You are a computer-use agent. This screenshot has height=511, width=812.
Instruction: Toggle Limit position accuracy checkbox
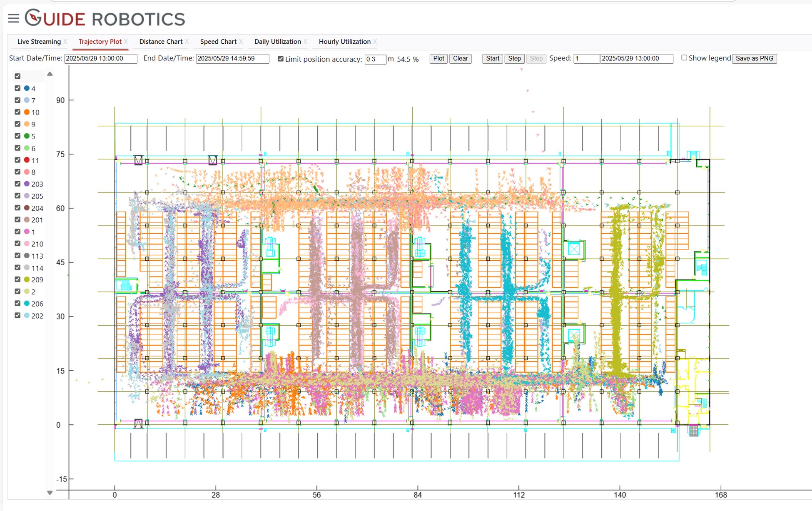[281, 59]
